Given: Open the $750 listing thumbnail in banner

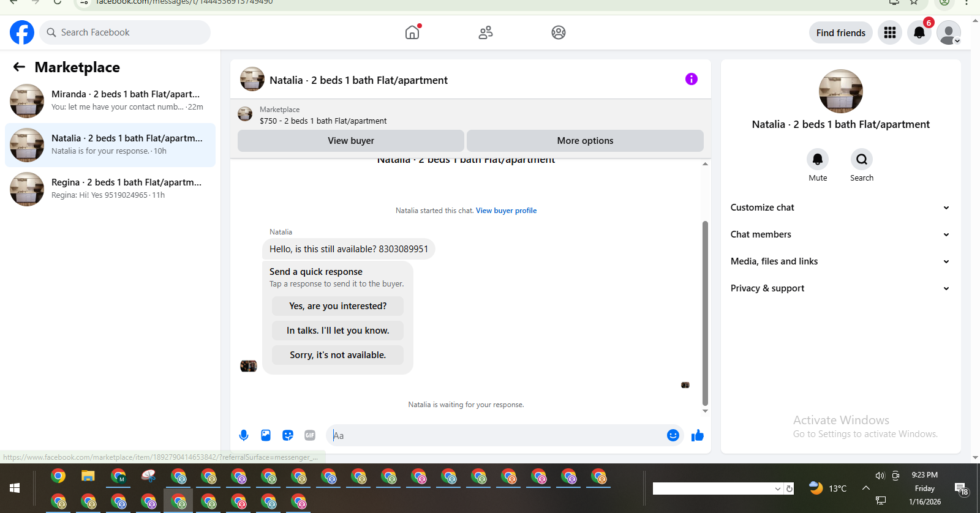Looking at the screenshot, I should [245, 114].
